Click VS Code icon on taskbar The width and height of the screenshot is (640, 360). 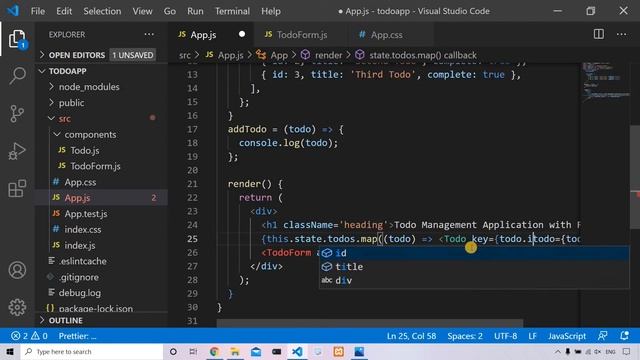297,351
